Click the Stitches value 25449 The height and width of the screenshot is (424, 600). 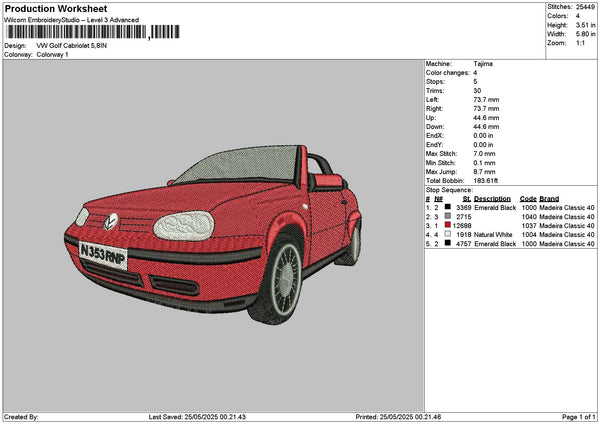(x=585, y=7)
